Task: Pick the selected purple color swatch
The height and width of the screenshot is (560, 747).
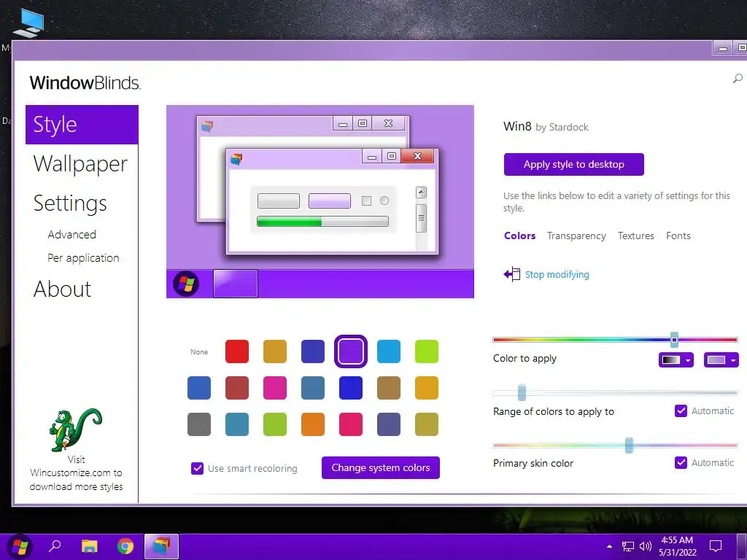Action: [351, 351]
